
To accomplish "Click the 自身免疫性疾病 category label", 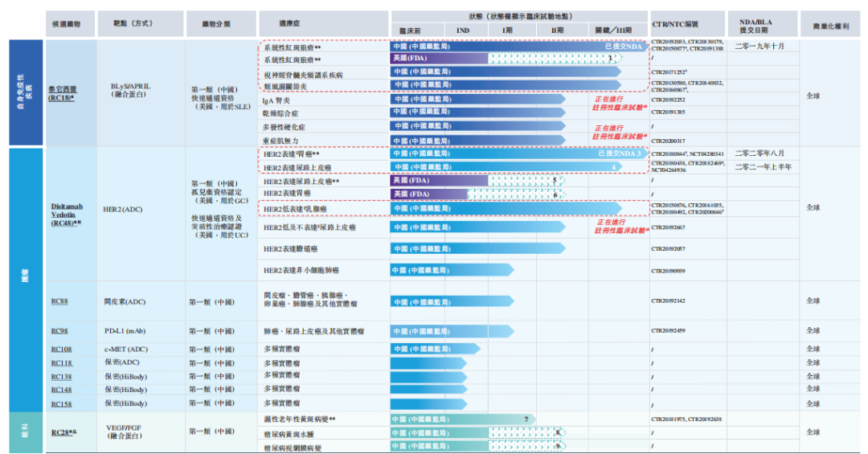I will 26,92.
